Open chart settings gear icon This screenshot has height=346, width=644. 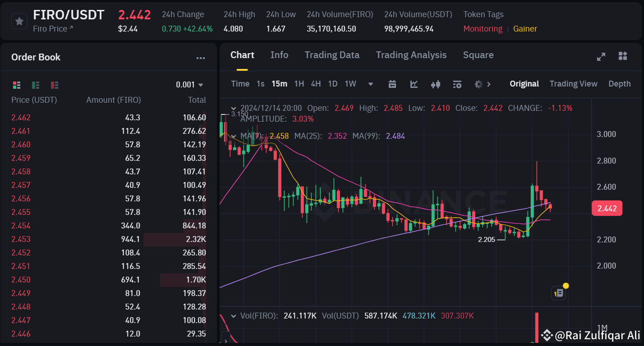point(479,84)
